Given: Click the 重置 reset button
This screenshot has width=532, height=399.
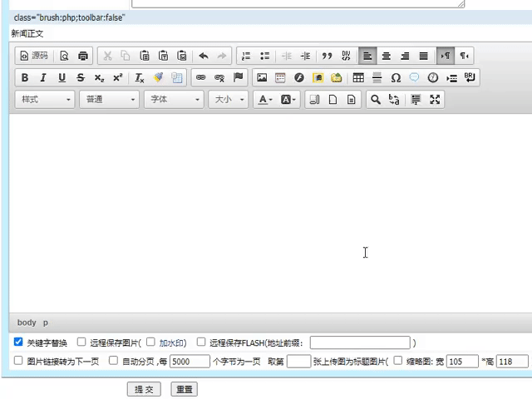Looking at the screenshot, I should pos(184,389).
